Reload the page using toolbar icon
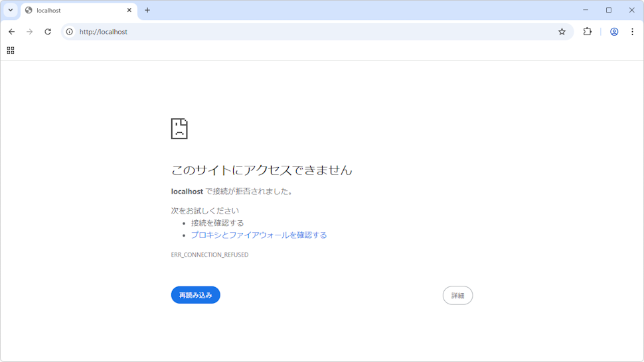This screenshot has height=362, width=644. click(x=48, y=32)
